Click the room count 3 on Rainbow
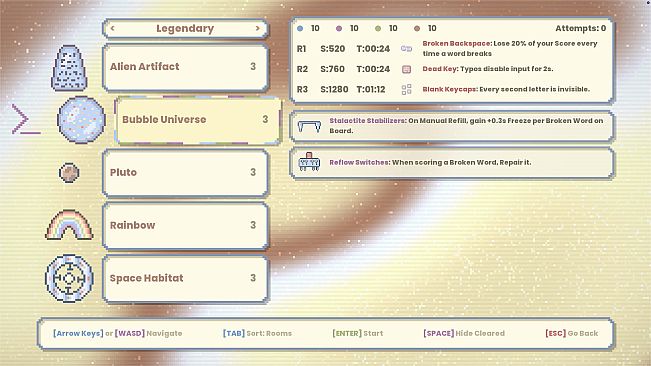 pos(253,225)
